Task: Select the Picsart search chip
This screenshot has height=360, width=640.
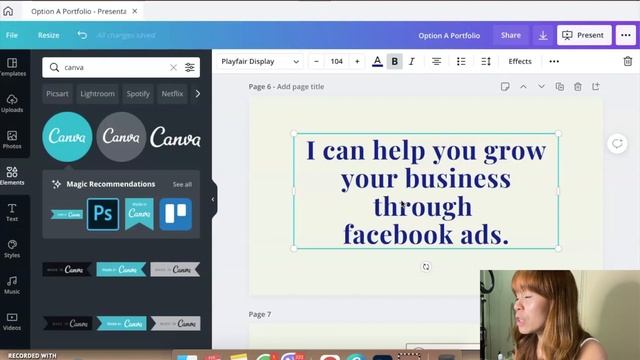Action: (57, 93)
